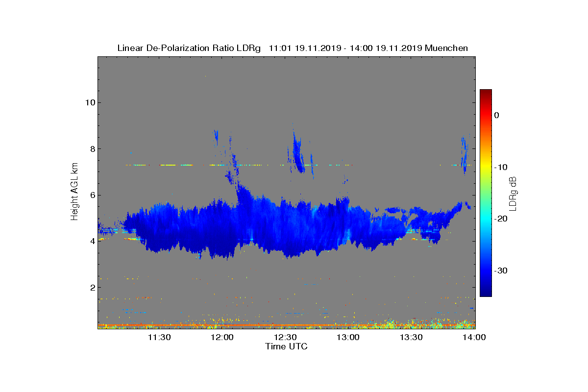Click the height tick label 2
The width and height of the screenshot is (588, 392).
[x=92, y=287]
